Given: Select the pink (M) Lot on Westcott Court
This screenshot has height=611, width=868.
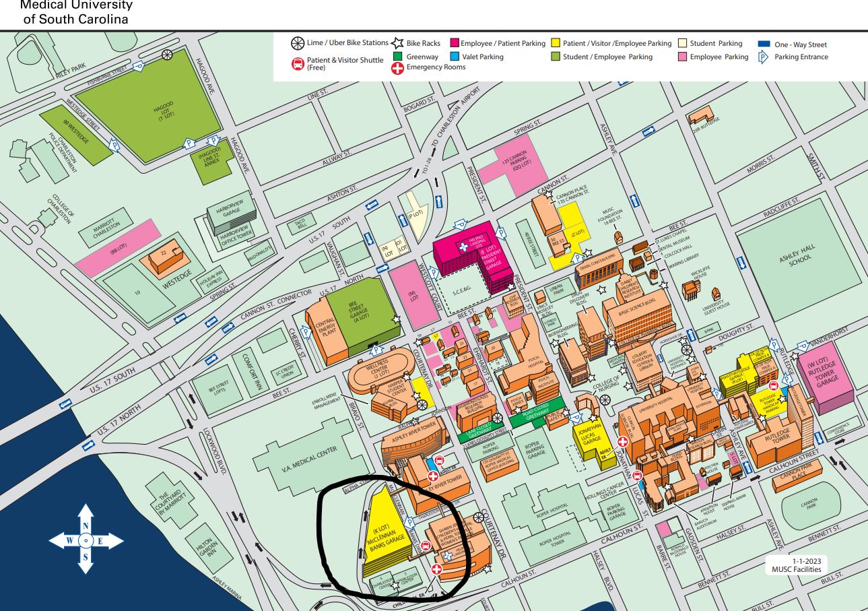Looking at the screenshot, I should [x=415, y=294].
